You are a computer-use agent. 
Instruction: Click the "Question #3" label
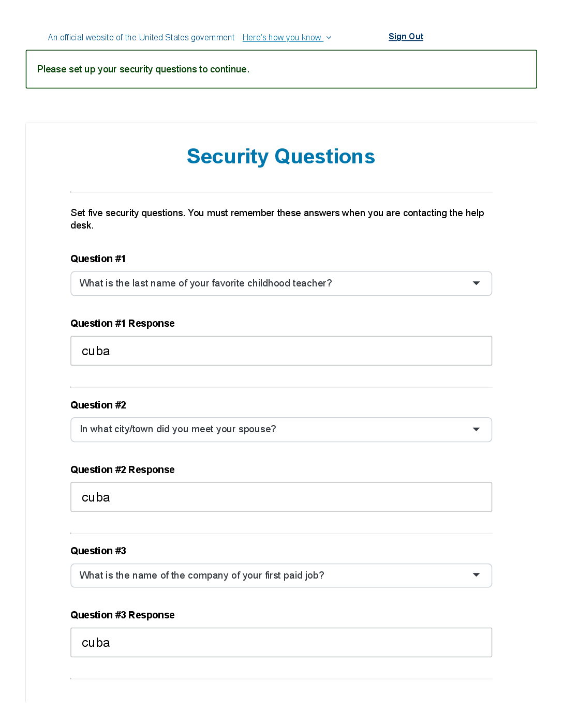pos(98,551)
